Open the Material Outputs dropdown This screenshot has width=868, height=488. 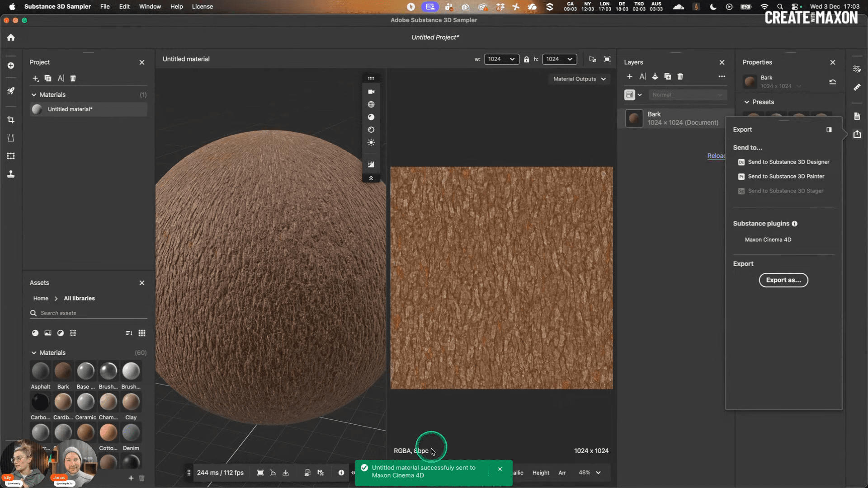coord(580,79)
